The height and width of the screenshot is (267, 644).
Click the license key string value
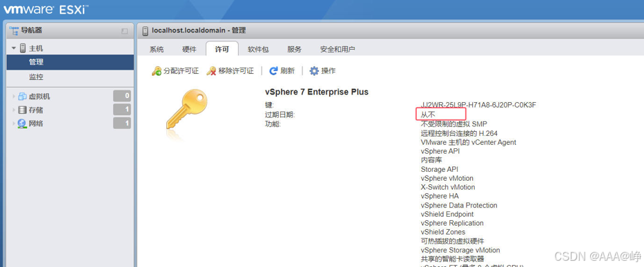tap(478, 105)
